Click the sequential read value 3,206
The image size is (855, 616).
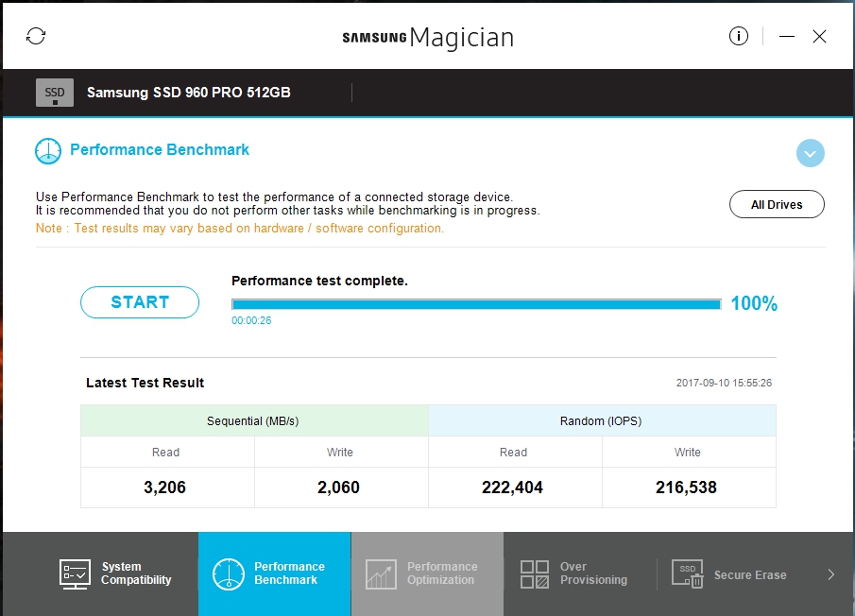pyautogui.click(x=164, y=488)
